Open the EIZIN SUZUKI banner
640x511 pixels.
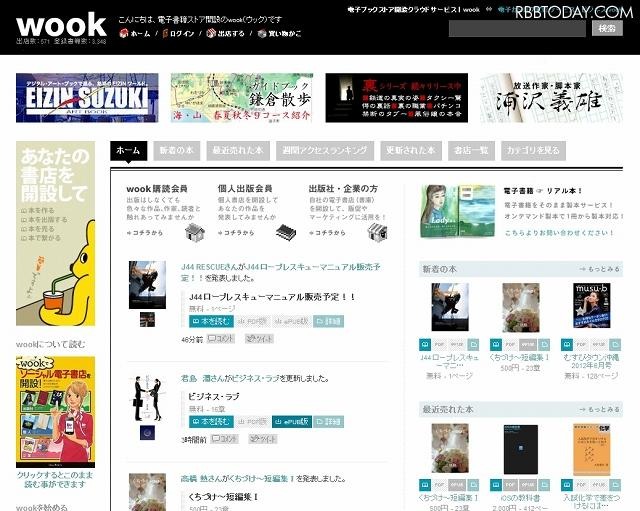coord(87,98)
